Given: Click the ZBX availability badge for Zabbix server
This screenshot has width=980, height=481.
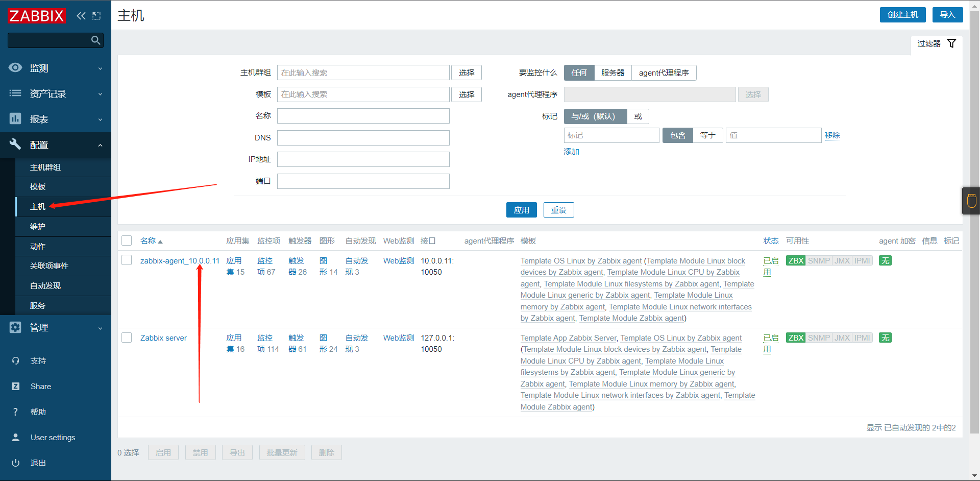Looking at the screenshot, I should pyautogui.click(x=796, y=338).
